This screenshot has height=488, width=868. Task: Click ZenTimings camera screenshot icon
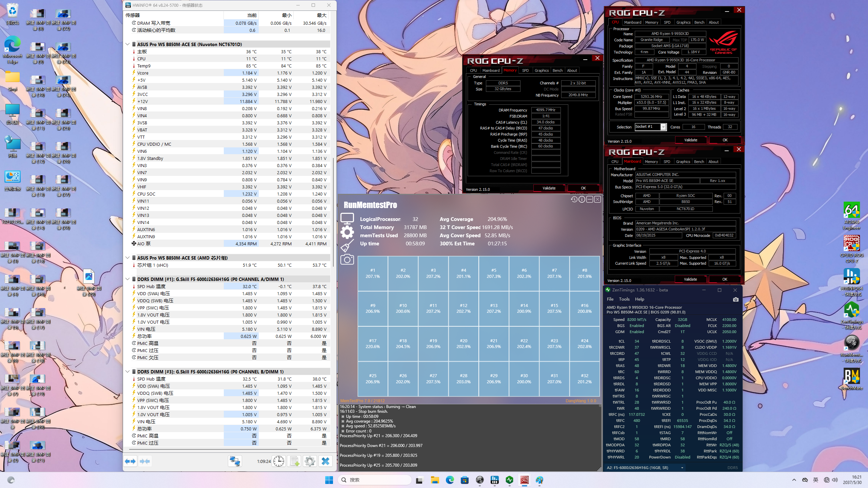[735, 300]
